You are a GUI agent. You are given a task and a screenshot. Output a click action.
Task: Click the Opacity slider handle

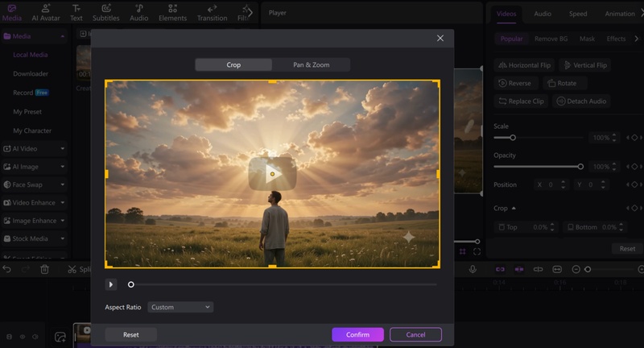click(x=580, y=167)
